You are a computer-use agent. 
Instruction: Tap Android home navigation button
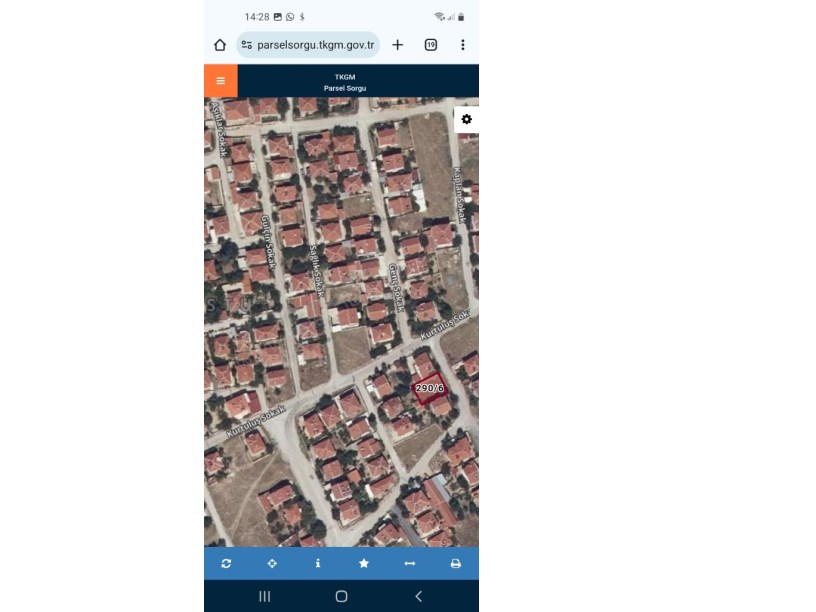[x=341, y=596]
